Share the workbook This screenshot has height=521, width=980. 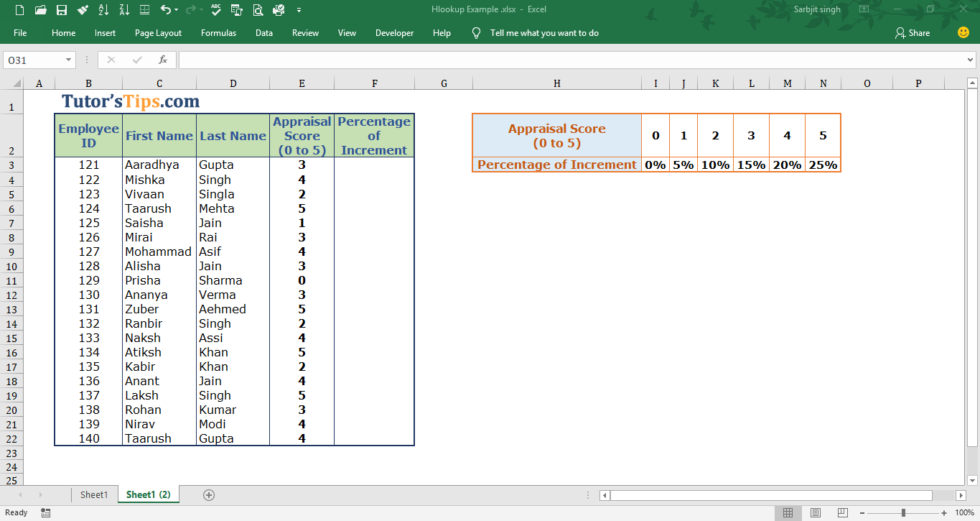tap(913, 33)
